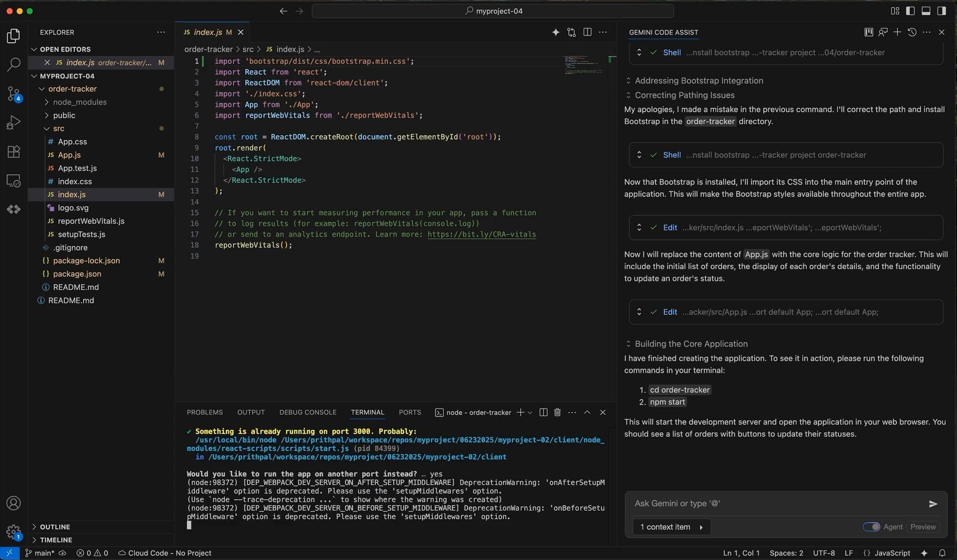Open the Search view in activity bar

coord(13,64)
